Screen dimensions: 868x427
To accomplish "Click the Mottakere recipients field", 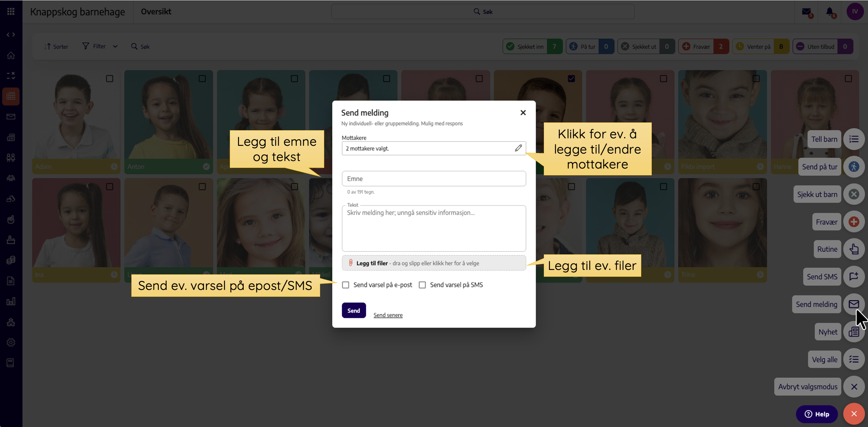I will coord(434,148).
